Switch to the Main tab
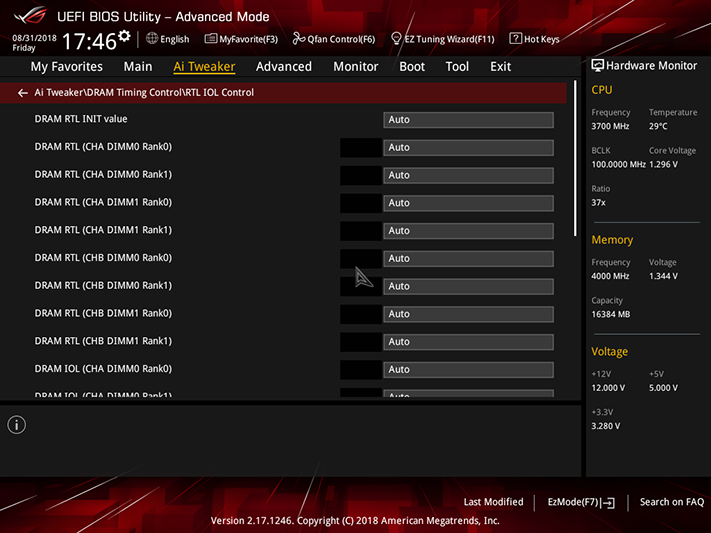711x533 pixels. click(138, 67)
